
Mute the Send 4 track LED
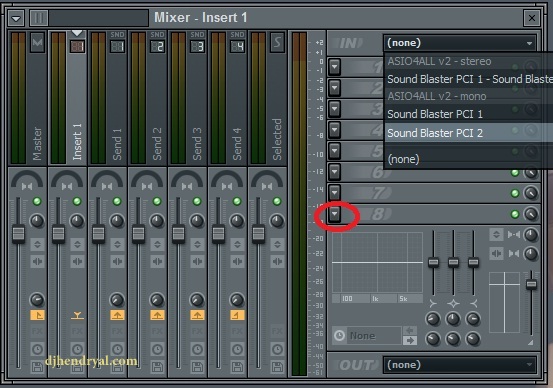tap(237, 201)
